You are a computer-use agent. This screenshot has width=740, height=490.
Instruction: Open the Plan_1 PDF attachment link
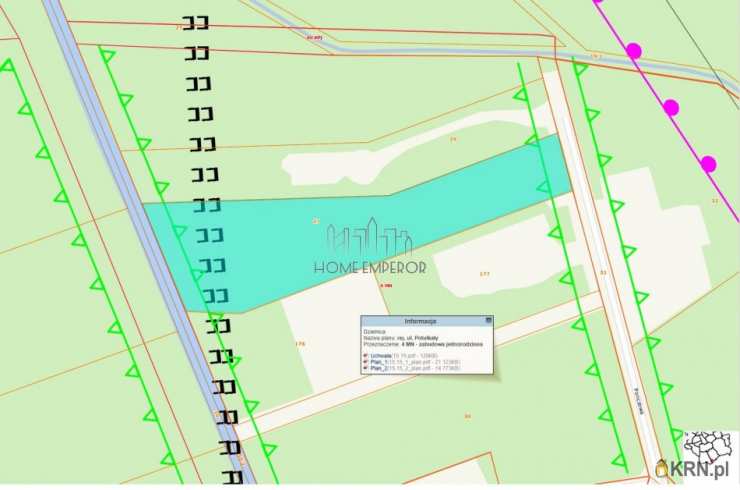coord(379,361)
